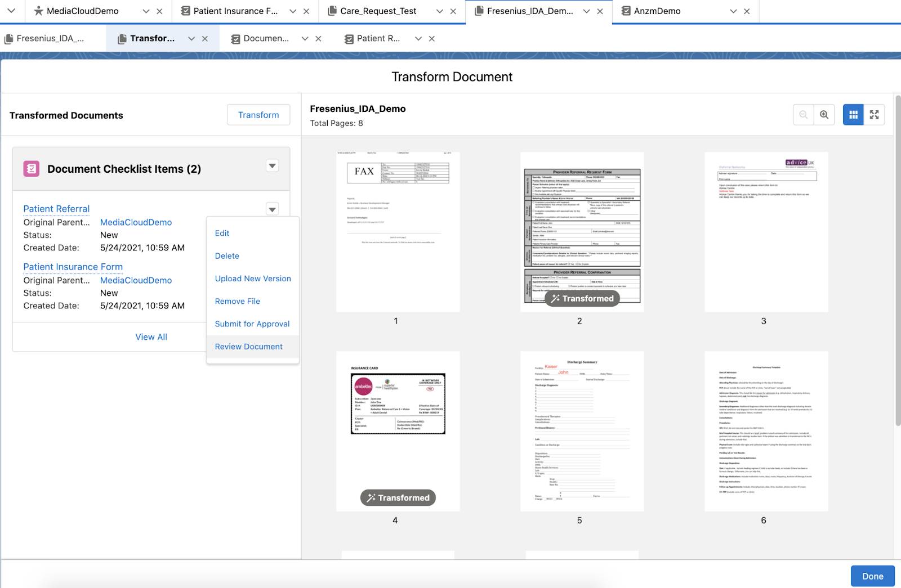Open Patient Insurance F... tab dropdown chevron
Screen dimensions: 901x588
click(x=293, y=11)
